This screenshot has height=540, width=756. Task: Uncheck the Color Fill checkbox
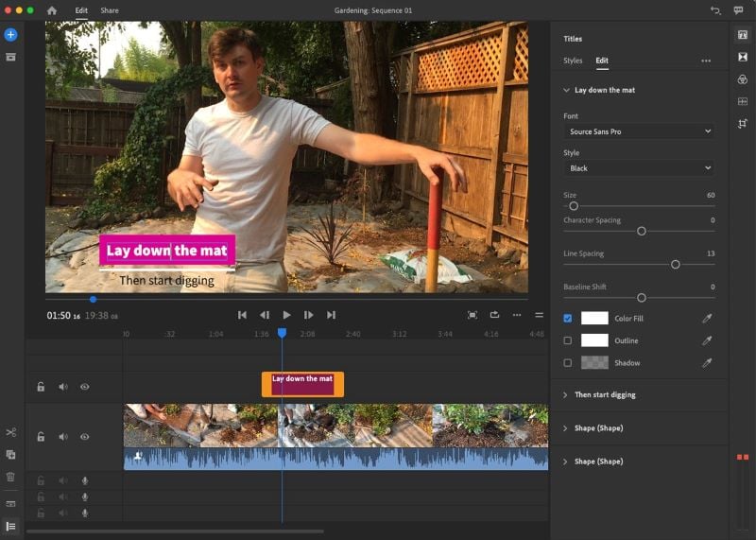click(568, 319)
